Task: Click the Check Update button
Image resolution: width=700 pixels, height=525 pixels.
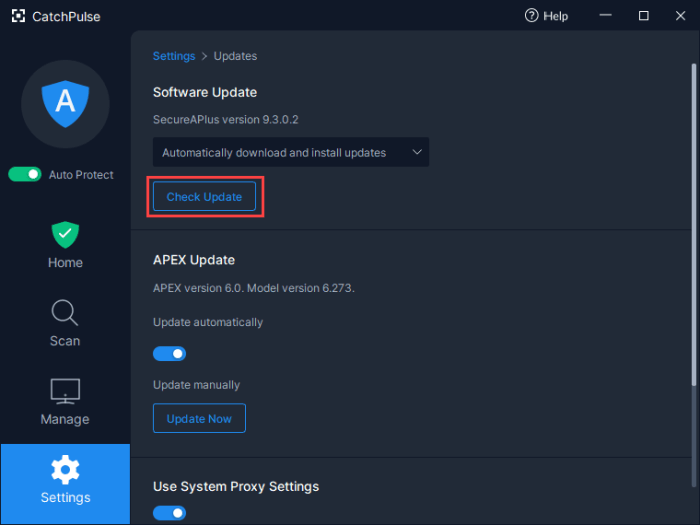Action: (204, 197)
